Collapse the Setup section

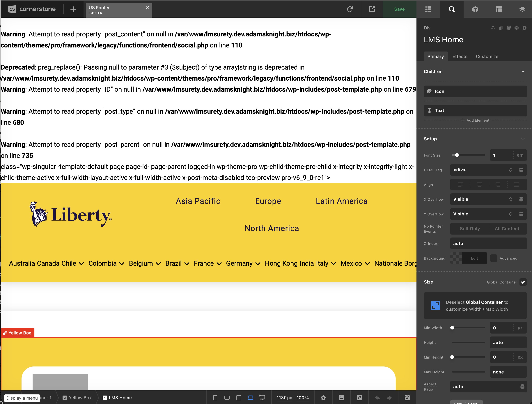tap(523, 139)
